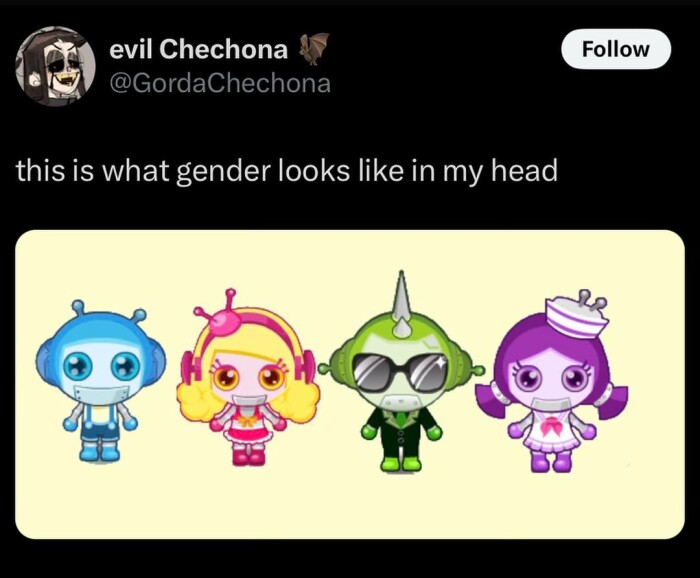Click the bat emoji beside the name
This screenshot has height=578, width=700.
(314, 48)
